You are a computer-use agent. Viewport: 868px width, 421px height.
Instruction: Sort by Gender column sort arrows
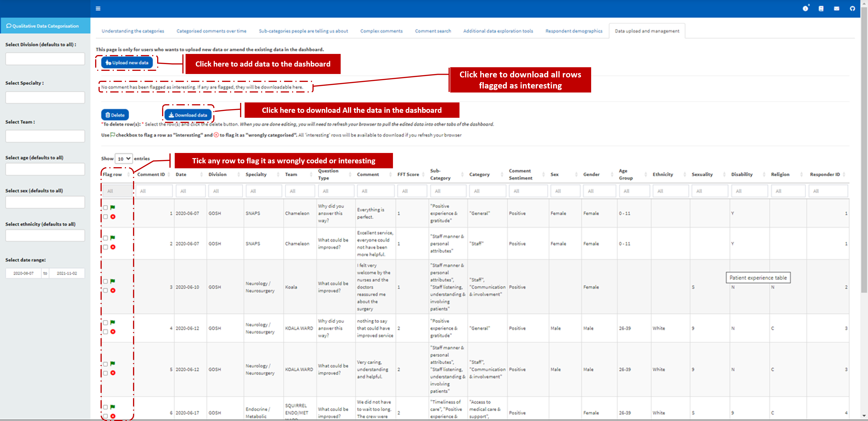(x=612, y=175)
